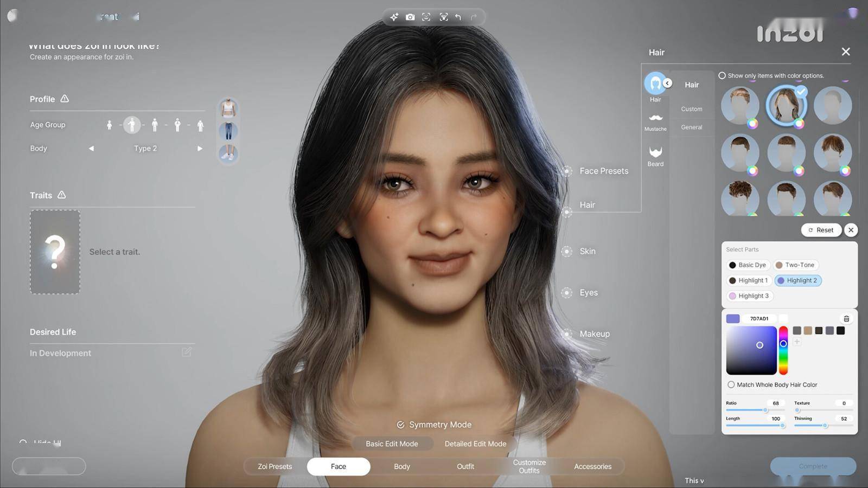The height and width of the screenshot is (488, 868).
Task: Click the magic wand randomize icon
Action: coord(394,17)
